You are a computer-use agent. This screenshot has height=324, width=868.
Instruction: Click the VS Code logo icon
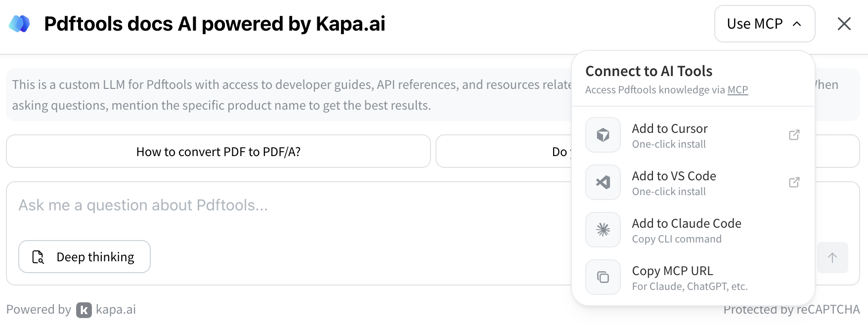tap(603, 182)
